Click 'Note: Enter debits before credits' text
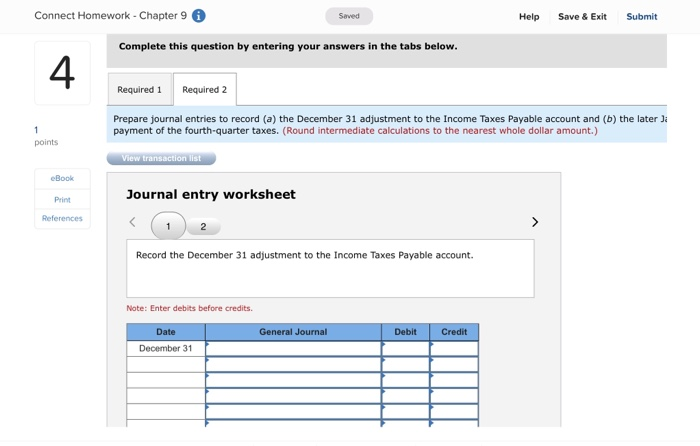This screenshot has width=700, height=446. tap(189, 308)
